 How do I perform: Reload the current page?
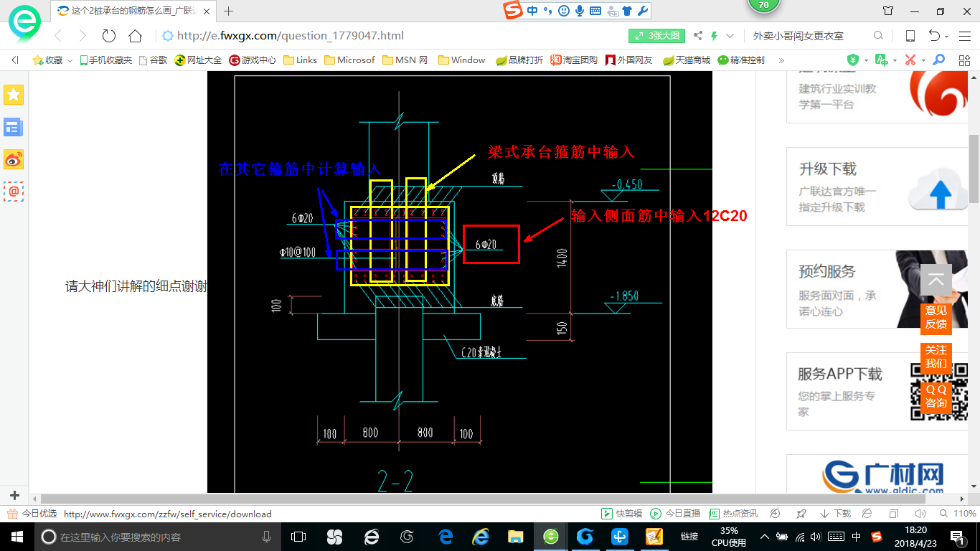(x=109, y=36)
